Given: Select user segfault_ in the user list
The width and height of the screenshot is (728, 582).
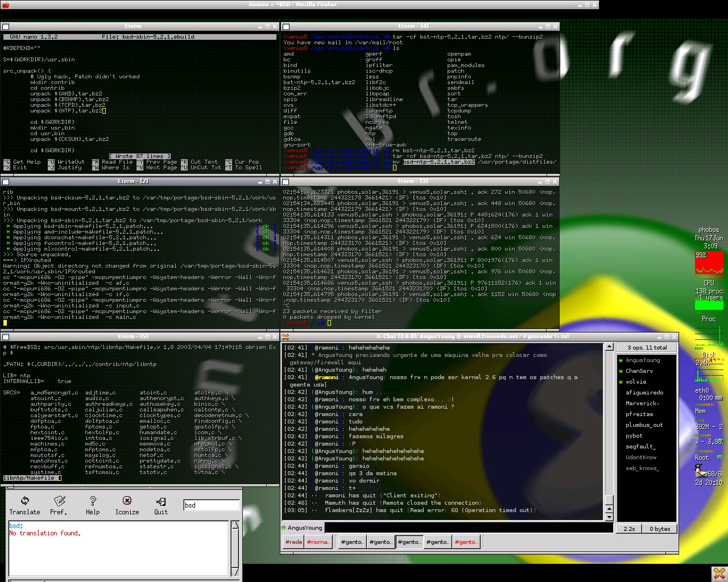Looking at the screenshot, I should pos(640,447).
